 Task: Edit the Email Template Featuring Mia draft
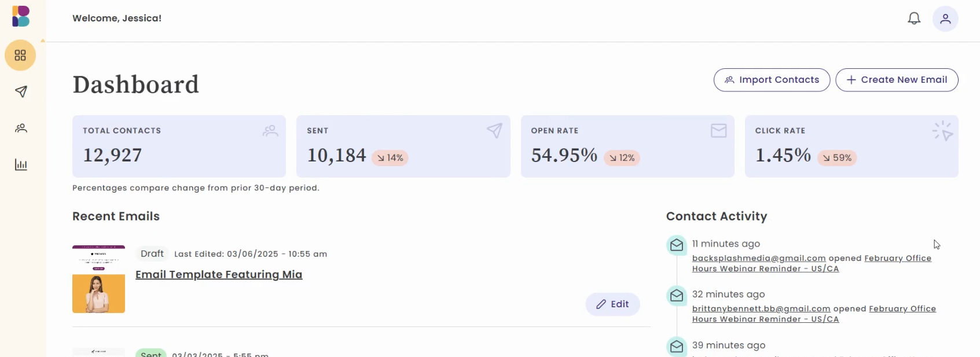tap(612, 304)
